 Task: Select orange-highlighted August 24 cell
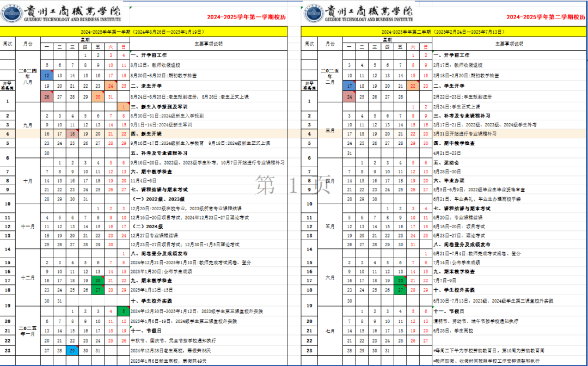[111, 86]
